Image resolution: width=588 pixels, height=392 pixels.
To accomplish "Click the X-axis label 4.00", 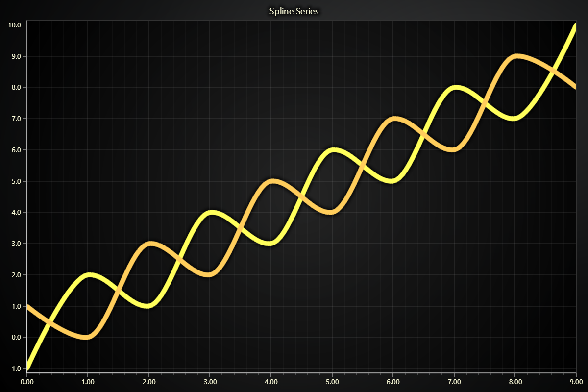I will (x=271, y=381).
